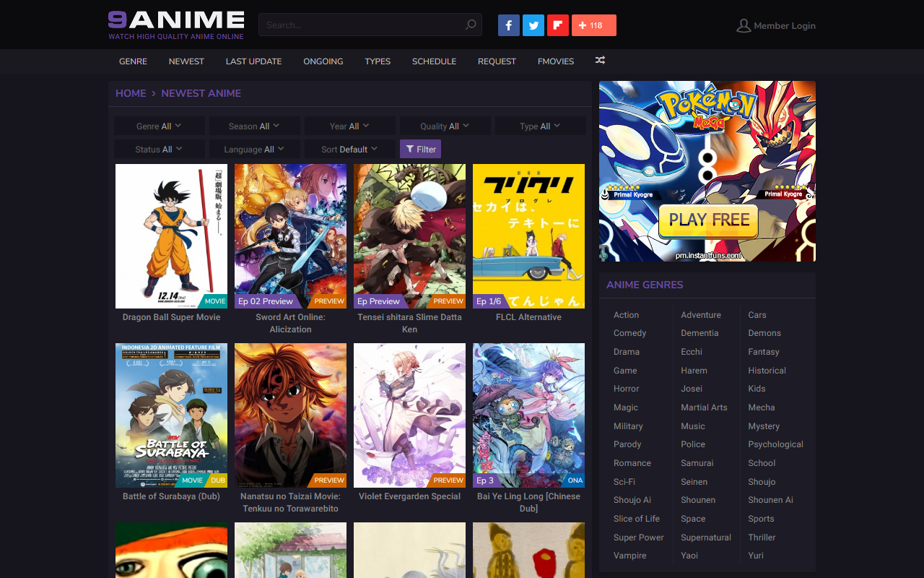Focus the anime search input field
924x578 pixels.
362,25
